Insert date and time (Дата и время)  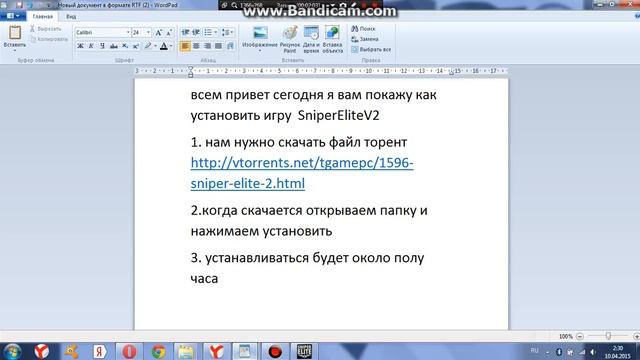(311, 39)
